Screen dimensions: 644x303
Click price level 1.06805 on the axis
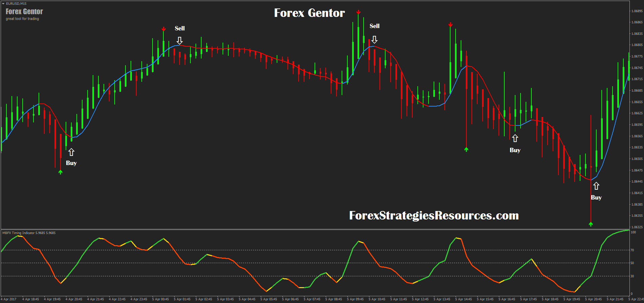tap(637, 45)
